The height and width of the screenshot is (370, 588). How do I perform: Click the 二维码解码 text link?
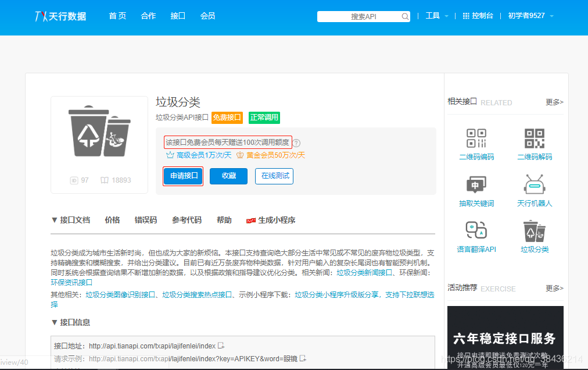click(x=535, y=157)
